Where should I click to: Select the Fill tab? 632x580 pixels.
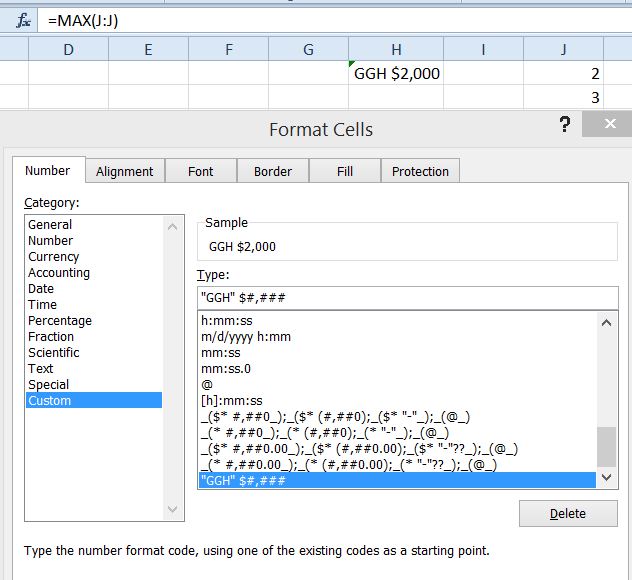[345, 171]
